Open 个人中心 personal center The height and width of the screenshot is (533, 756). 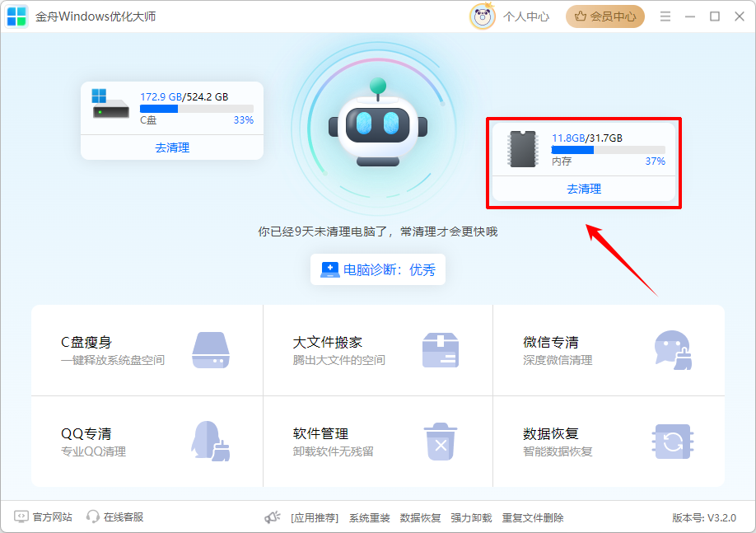526,16
